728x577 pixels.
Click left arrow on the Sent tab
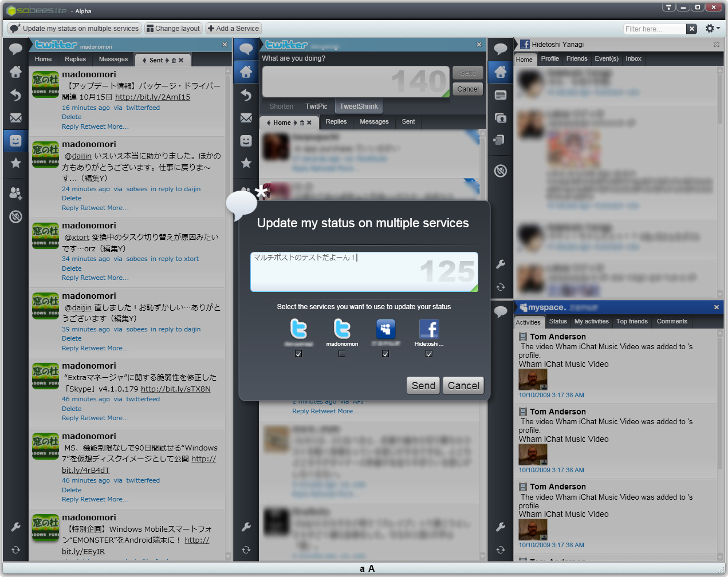coord(144,60)
